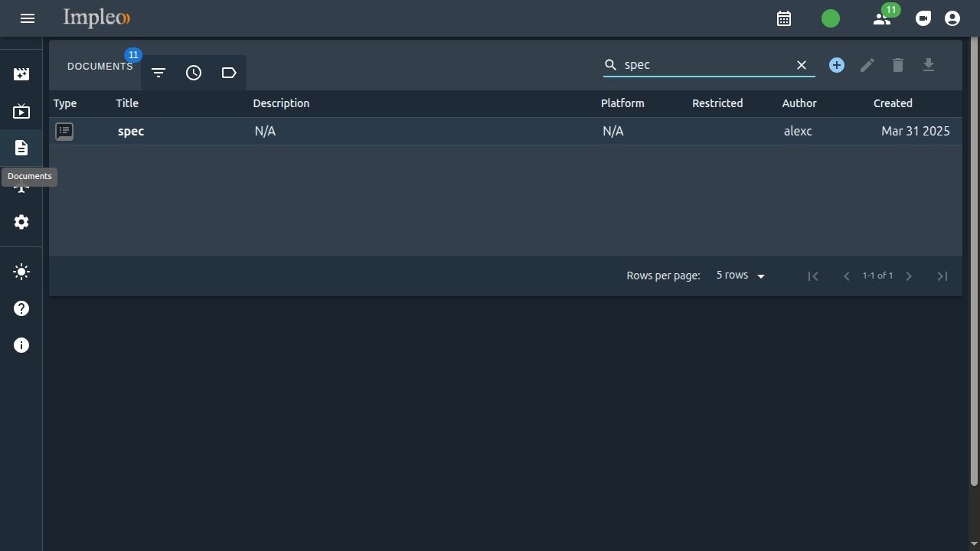The width and height of the screenshot is (980, 551).
Task: Click the vertical scrollbar on the right edge
Action: click(974, 260)
